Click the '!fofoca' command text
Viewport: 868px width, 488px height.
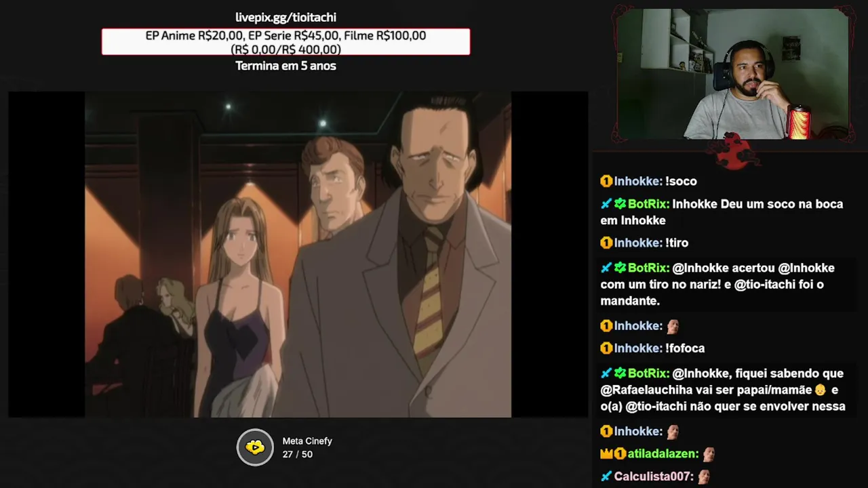tap(685, 348)
